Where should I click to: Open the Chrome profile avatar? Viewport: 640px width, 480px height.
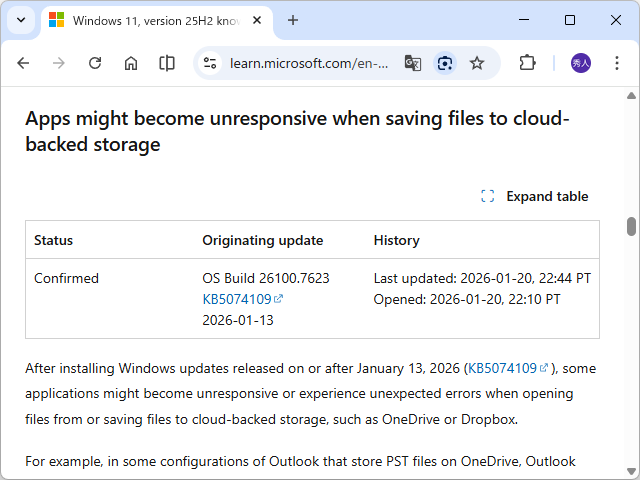(581, 63)
